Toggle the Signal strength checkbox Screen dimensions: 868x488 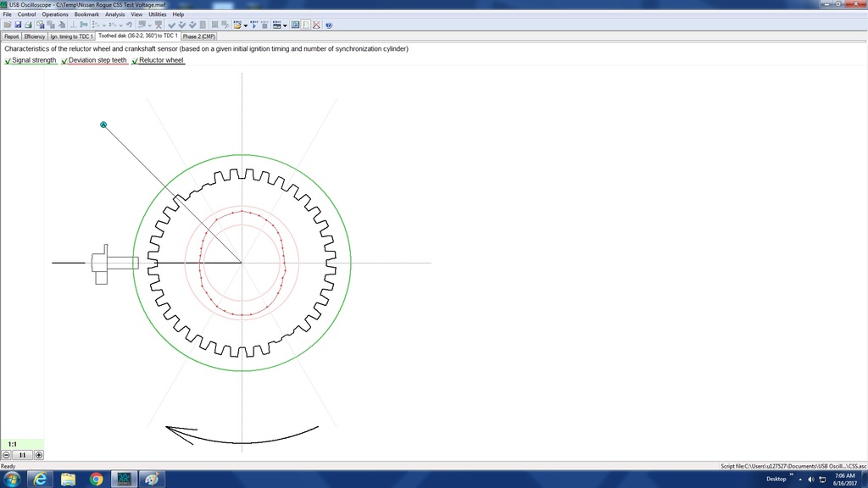click(8, 61)
